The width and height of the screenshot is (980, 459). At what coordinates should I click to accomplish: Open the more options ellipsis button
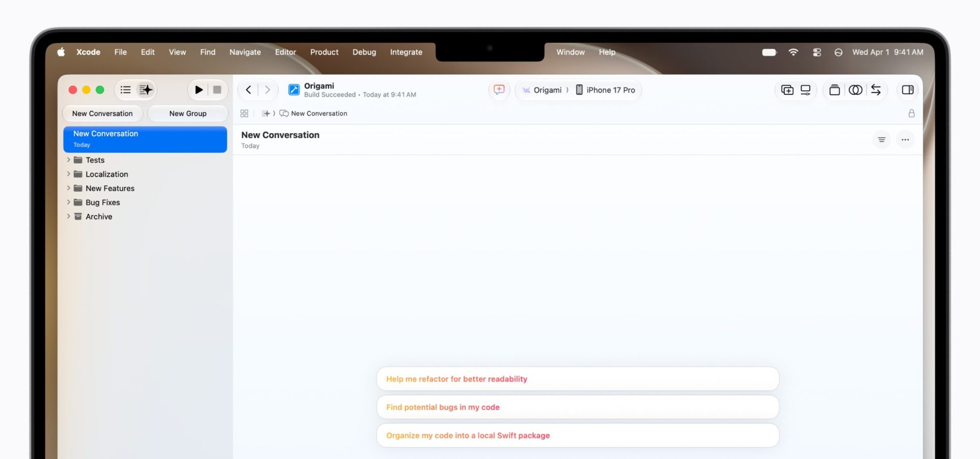click(x=905, y=139)
